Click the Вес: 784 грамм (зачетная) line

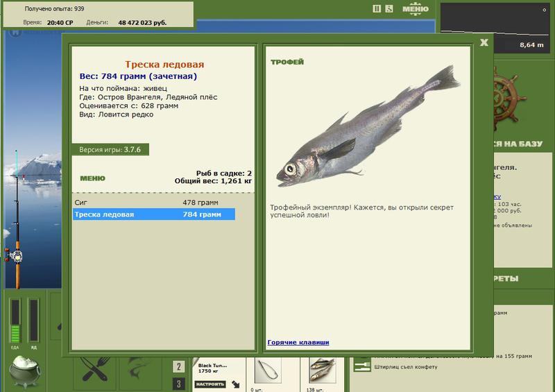138,76
